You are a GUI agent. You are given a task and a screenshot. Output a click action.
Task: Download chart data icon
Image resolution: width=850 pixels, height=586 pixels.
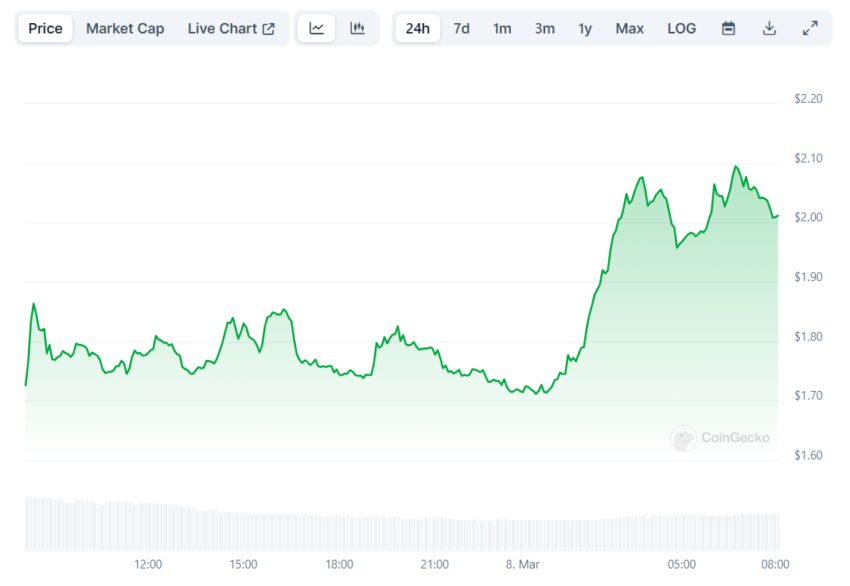coord(769,28)
